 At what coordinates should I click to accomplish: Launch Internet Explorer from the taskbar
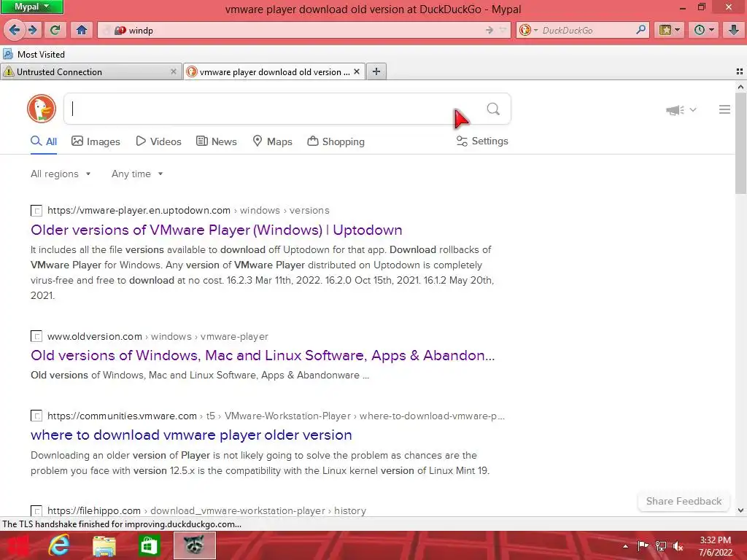pos(59,545)
